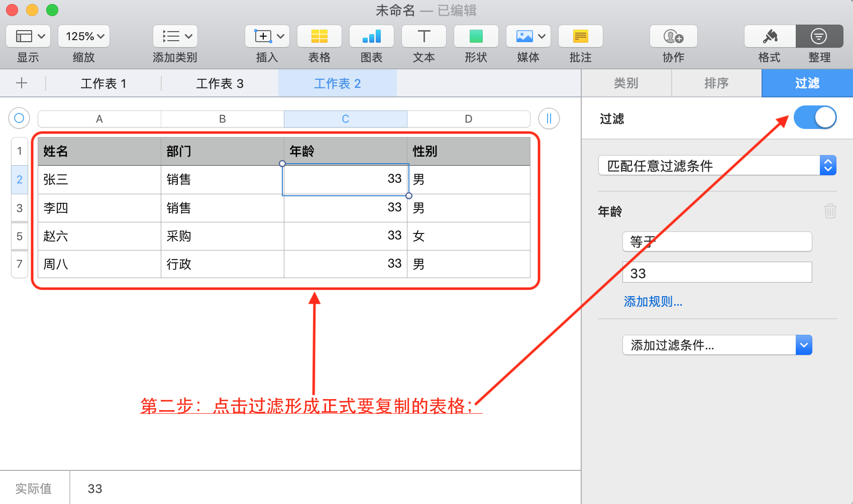Delete the 年龄 filter rule with trash icon
This screenshot has width=853, height=504.
point(830,211)
